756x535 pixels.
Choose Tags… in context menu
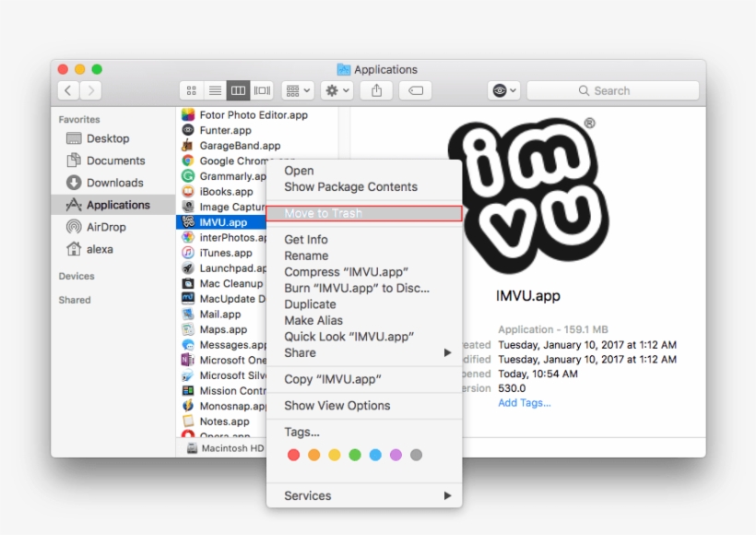[364, 432]
